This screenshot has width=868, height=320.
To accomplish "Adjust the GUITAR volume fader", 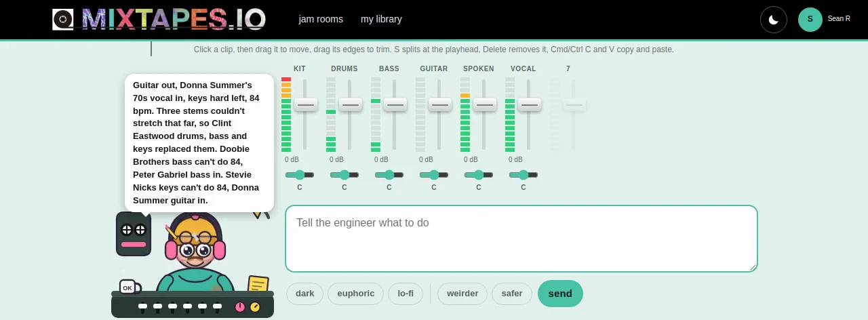I will tap(439, 104).
